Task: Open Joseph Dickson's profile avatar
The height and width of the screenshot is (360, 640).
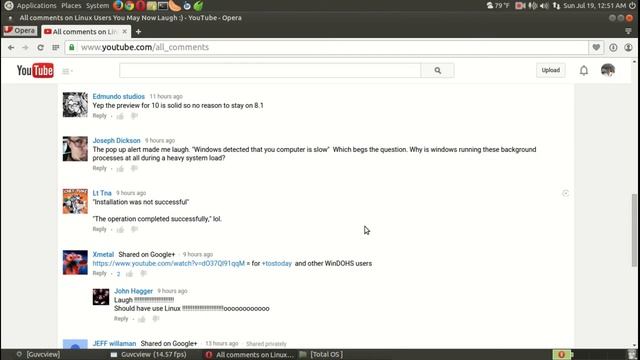Action: 75,149
